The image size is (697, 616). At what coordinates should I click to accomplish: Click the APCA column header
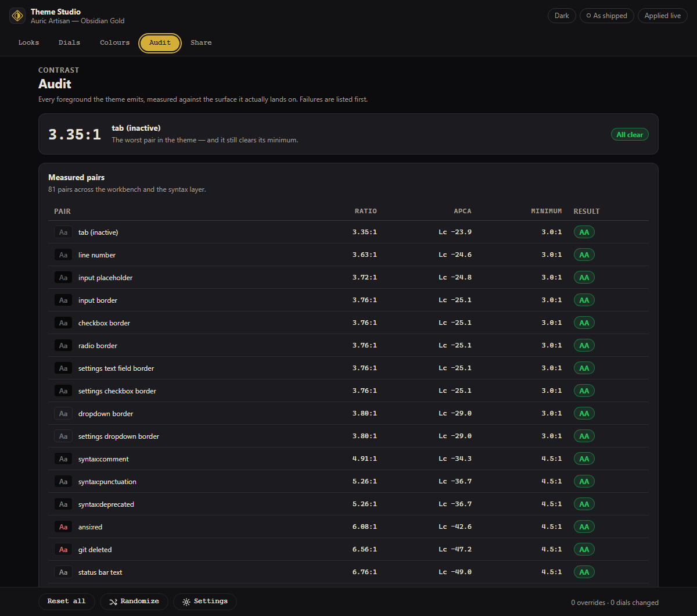463,211
